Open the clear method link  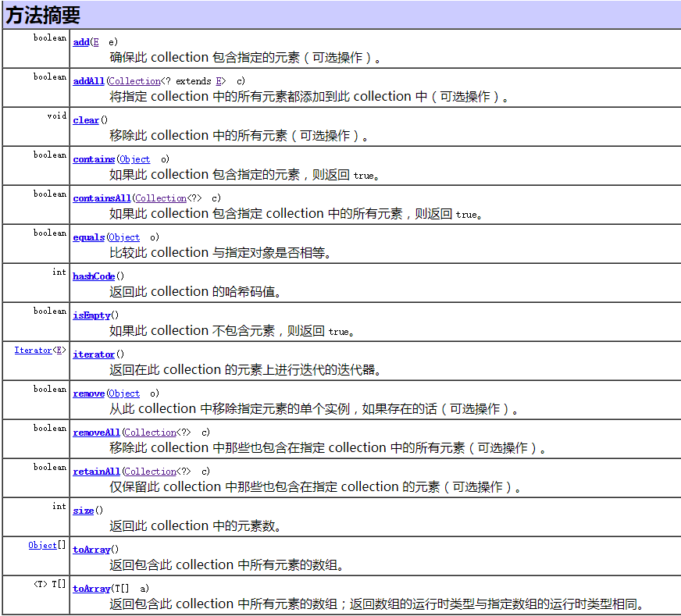(x=86, y=120)
